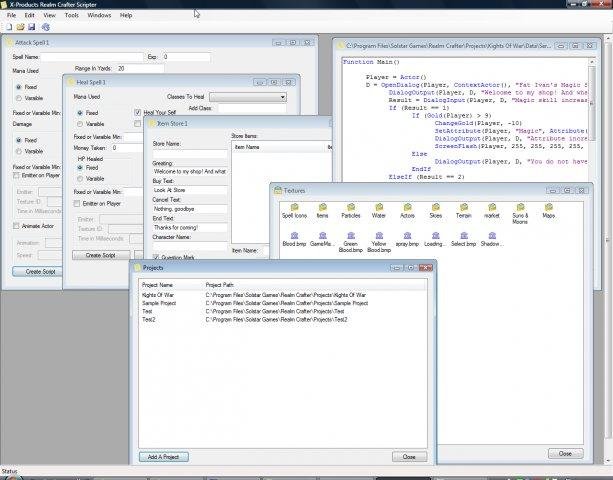Click the Spell Name input field
This screenshot has height=480, width=613.
point(92,57)
